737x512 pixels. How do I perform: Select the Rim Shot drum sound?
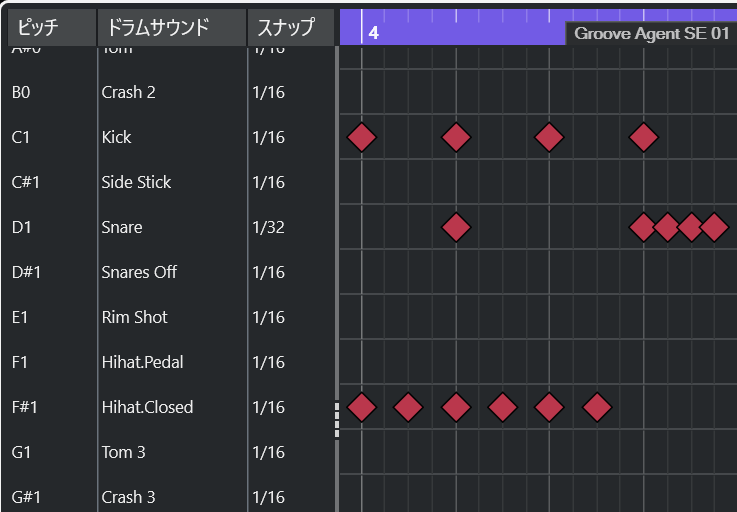(134, 317)
